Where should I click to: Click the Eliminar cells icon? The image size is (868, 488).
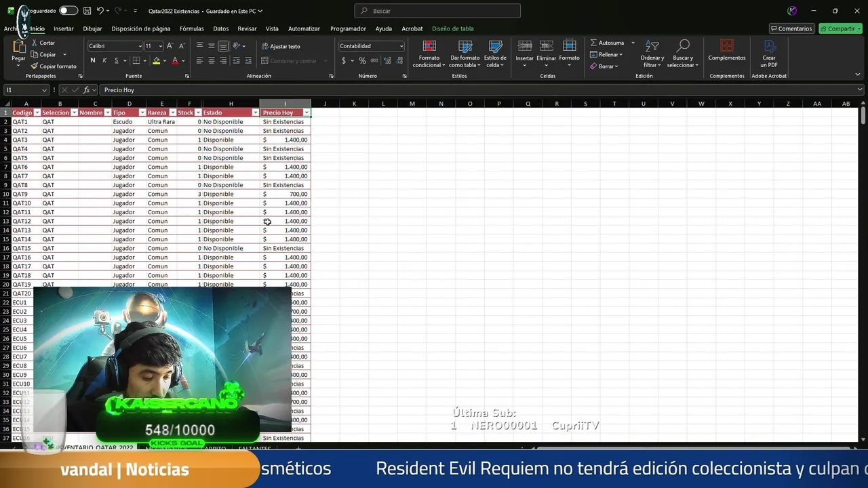(x=547, y=46)
